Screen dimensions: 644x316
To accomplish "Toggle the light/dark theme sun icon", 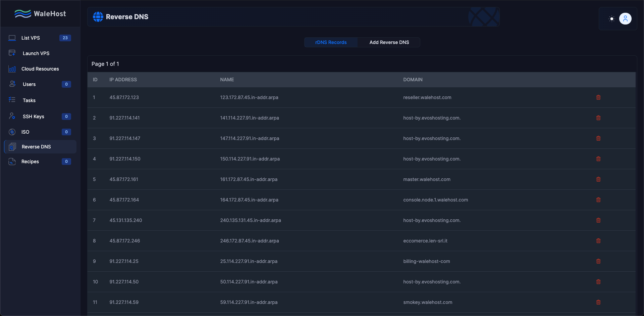I will pos(611,19).
